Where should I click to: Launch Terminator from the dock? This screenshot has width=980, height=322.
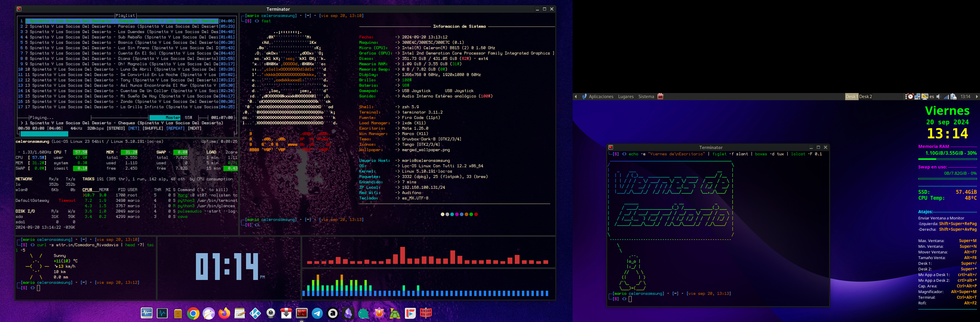pos(302,313)
